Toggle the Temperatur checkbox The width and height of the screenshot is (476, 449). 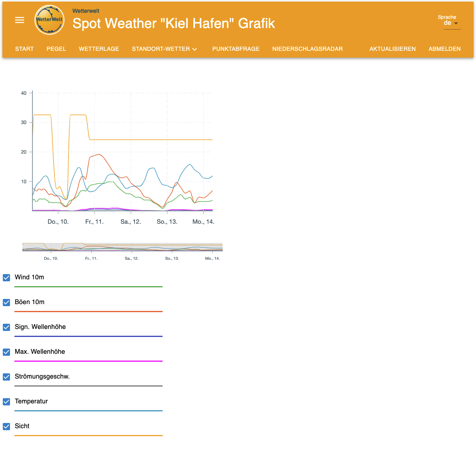(x=6, y=401)
